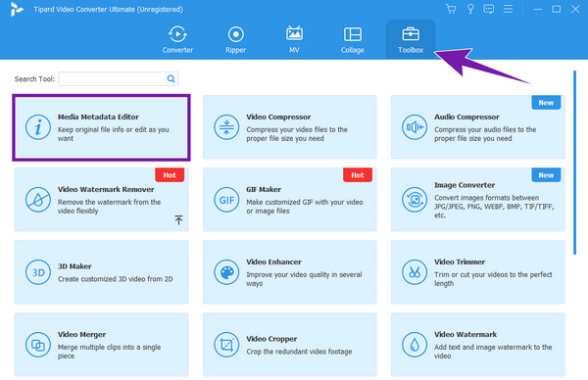The width and height of the screenshot is (588, 380).
Task: Click the Video Watermark Remover icon
Action: click(38, 200)
